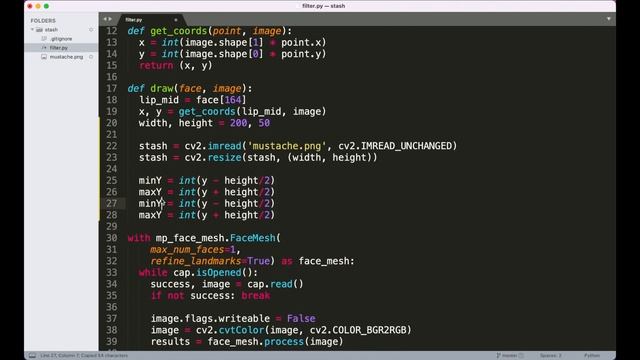Click the 'mustache.png' string on line 22

[287, 146]
